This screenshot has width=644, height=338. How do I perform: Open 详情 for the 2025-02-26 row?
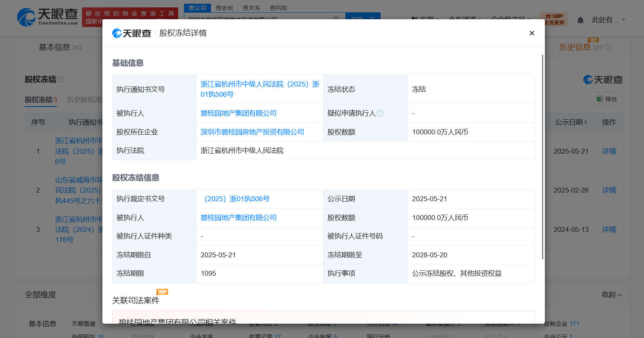click(x=609, y=190)
